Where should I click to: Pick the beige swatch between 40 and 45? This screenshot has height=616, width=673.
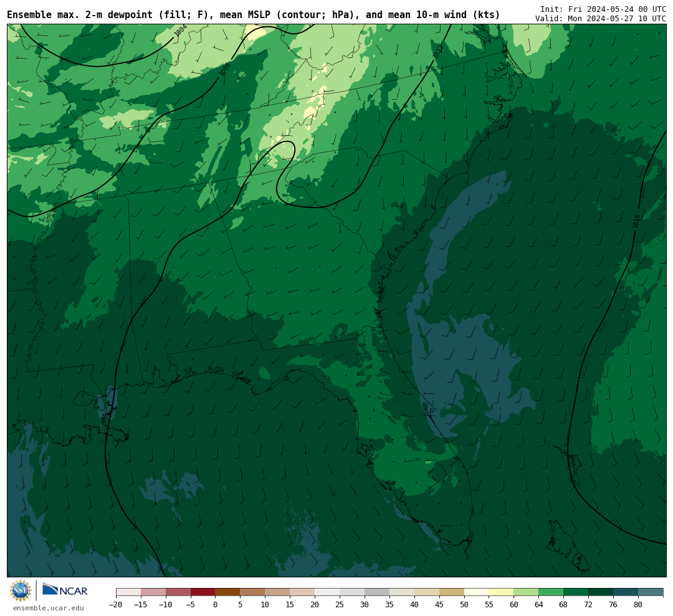pyautogui.click(x=427, y=592)
